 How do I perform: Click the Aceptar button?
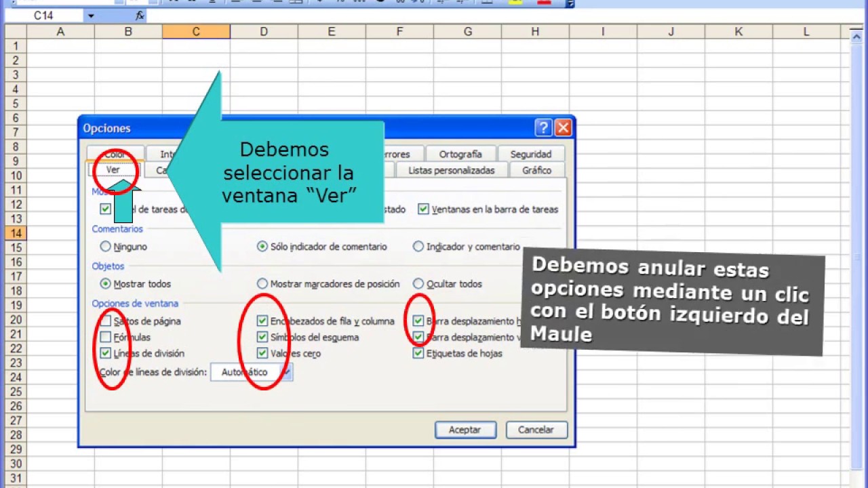[x=465, y=430]
